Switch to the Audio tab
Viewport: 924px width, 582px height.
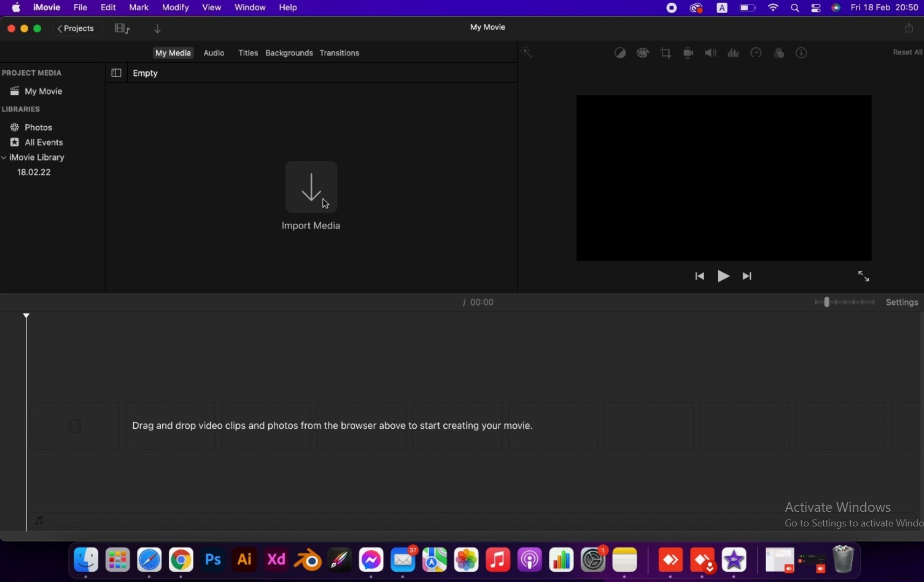point(214,53)
